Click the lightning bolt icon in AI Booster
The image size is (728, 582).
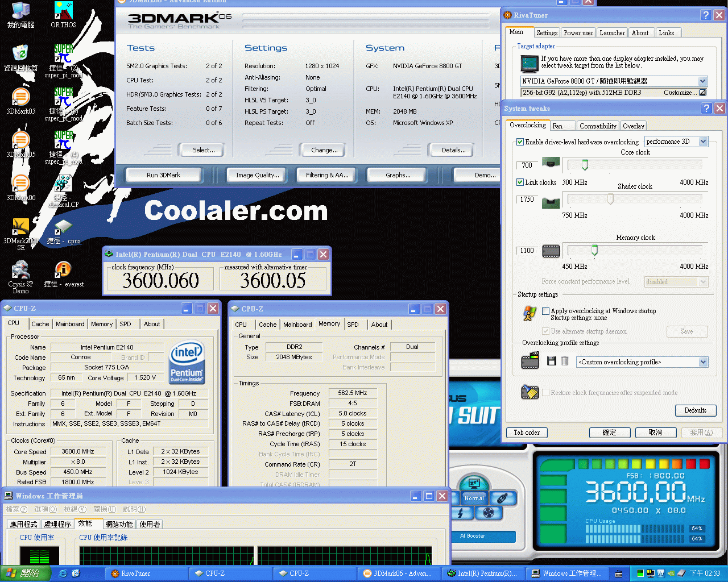[461, 513]
